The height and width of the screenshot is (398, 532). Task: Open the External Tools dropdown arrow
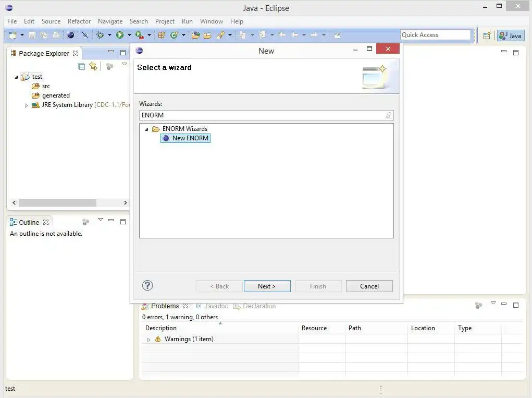[x=149, y=35]
